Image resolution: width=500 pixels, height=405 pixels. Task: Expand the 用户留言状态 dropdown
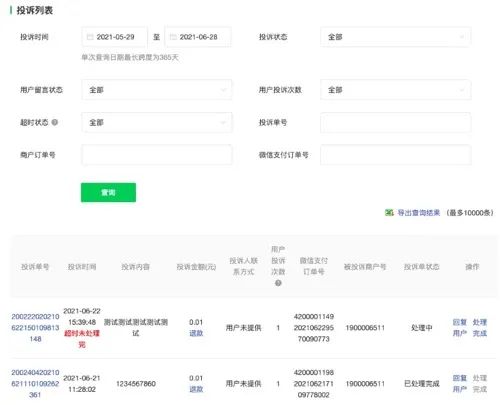point(157,90)
